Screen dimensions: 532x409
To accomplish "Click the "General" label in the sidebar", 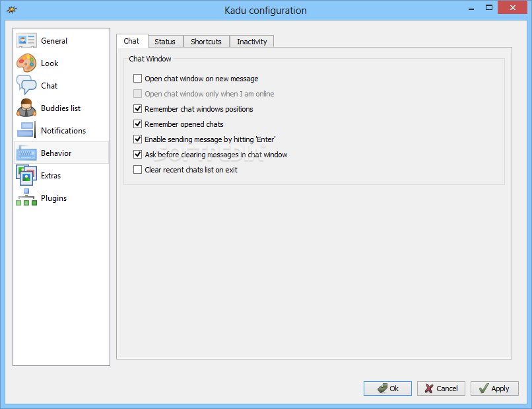I will (x=54, y=41).
